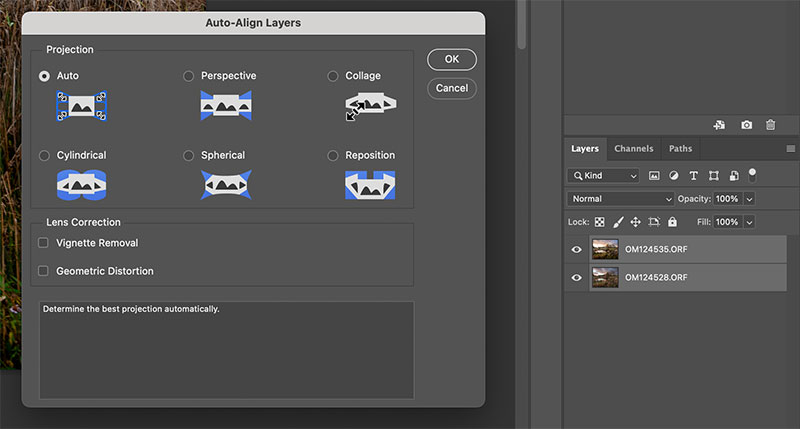This screenshot has width=800, height=429.
Task: Select the OM124528.ORF layer thumbnail
Action: (605, 277)
